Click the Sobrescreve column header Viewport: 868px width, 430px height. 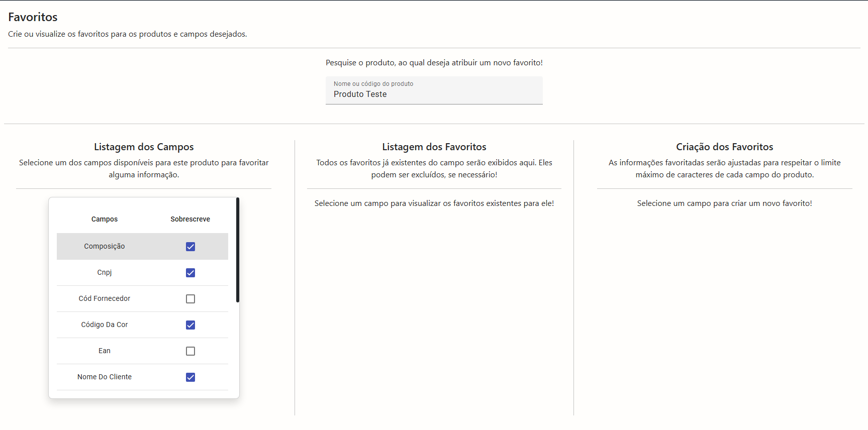[x=190, y=219]
